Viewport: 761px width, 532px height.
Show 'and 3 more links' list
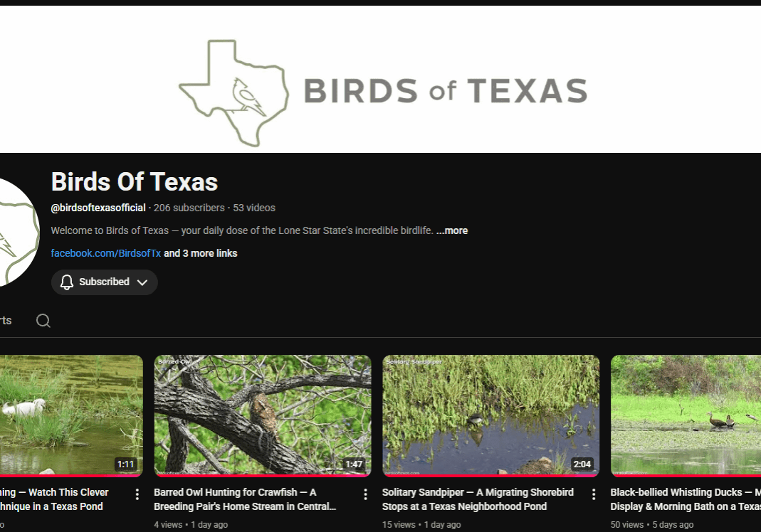201,253
